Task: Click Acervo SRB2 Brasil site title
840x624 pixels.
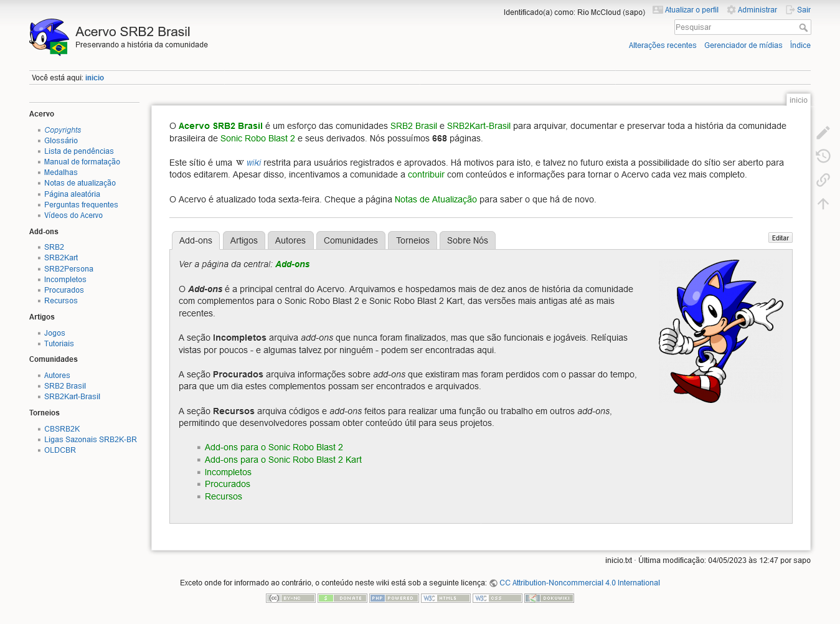Action: tap(133, 32)
